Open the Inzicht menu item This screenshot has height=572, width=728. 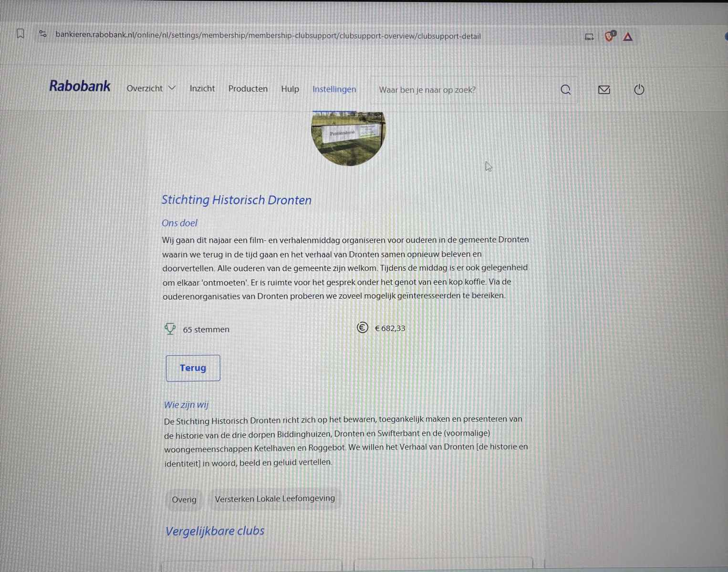(x=202, y=89)
